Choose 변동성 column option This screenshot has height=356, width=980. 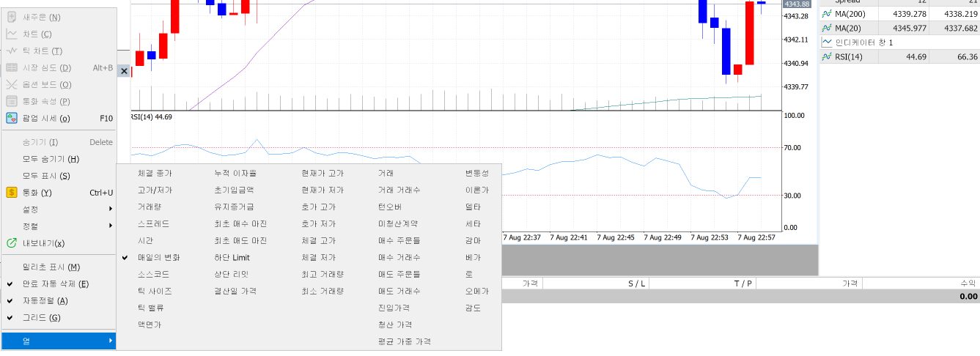pyautogui.click(x=477, y=174)
